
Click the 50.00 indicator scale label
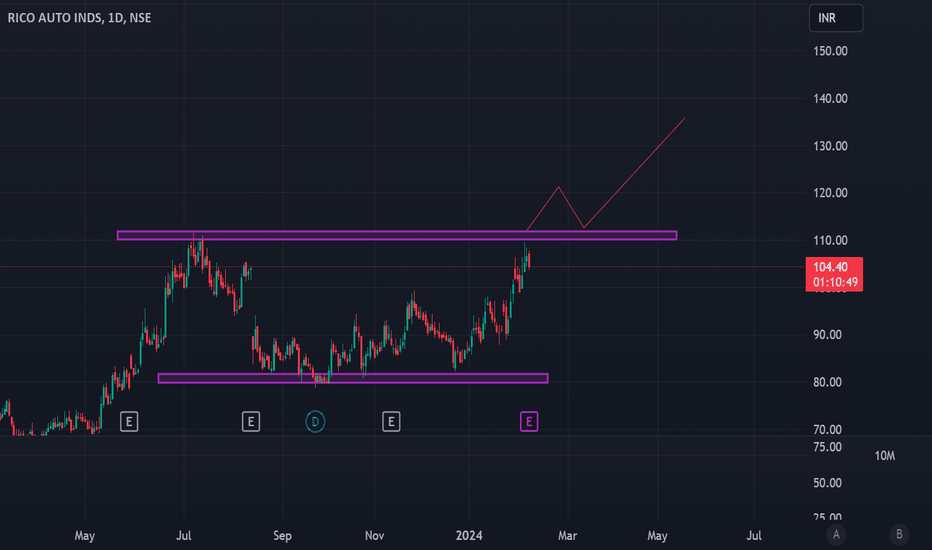pyautogui.click(x=827, y=483)
